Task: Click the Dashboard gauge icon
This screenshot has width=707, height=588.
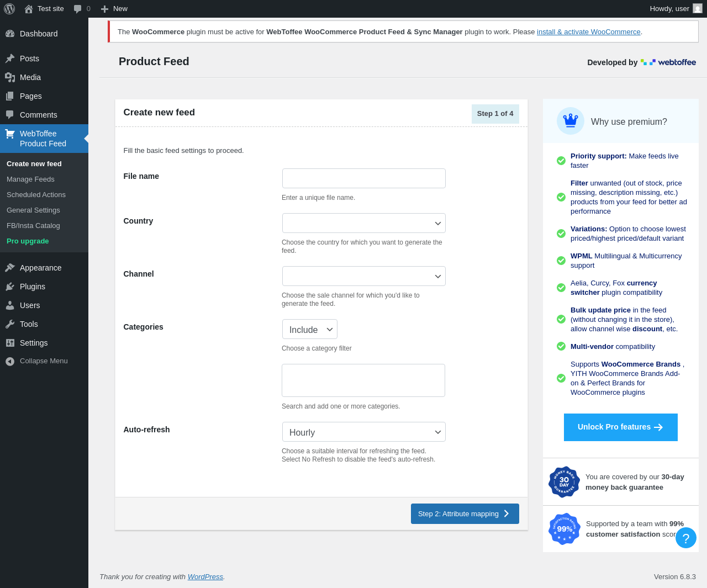Action: click(10, 34)
